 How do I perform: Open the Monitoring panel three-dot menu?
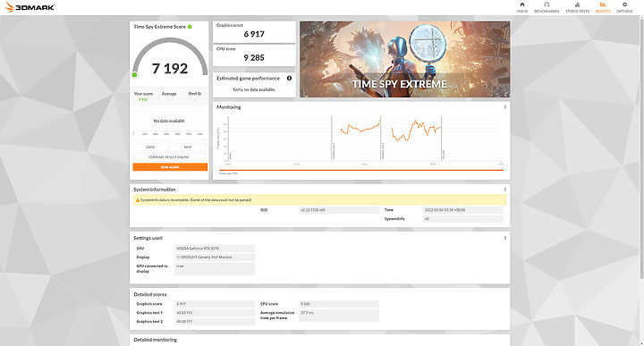click(504, 106)
